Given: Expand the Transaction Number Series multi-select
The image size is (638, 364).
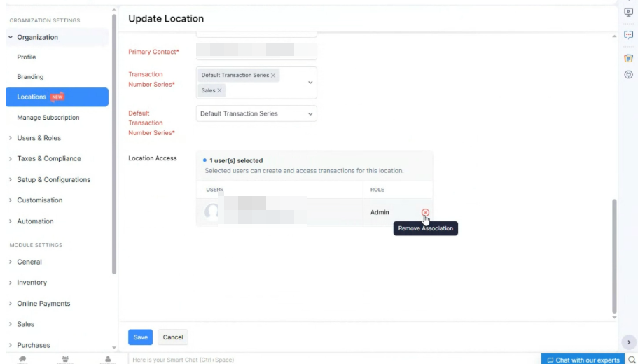Looking at the screenshot, I should click(x=310, y=83).
